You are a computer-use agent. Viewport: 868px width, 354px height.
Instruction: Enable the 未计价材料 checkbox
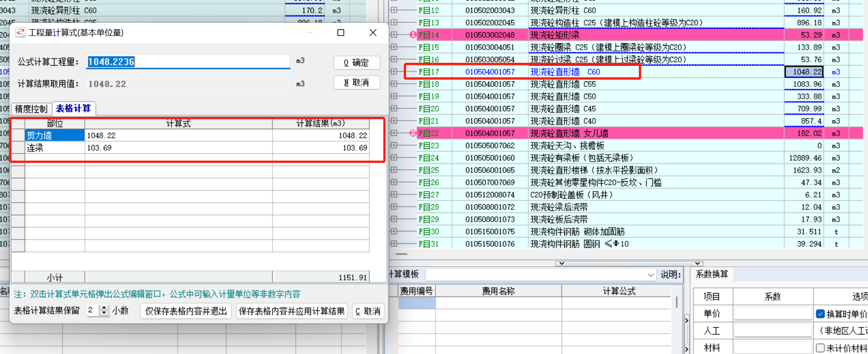[x=820, y=348]
